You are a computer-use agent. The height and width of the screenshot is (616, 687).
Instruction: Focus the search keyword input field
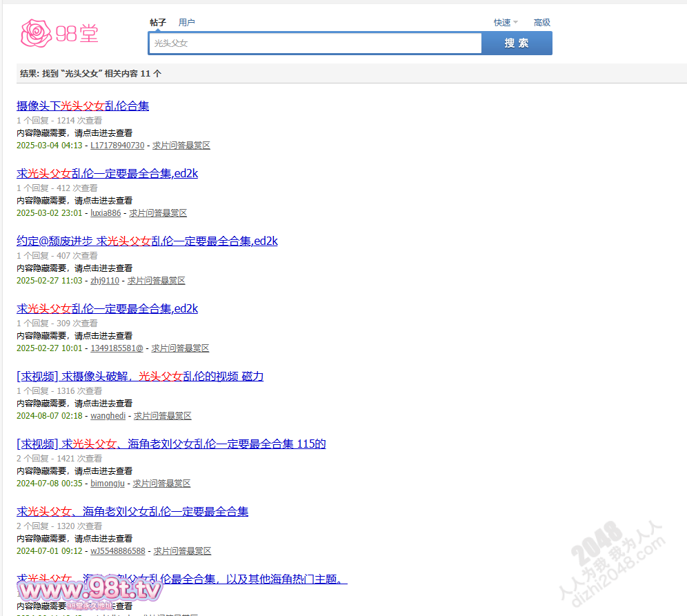click(315, 43)
